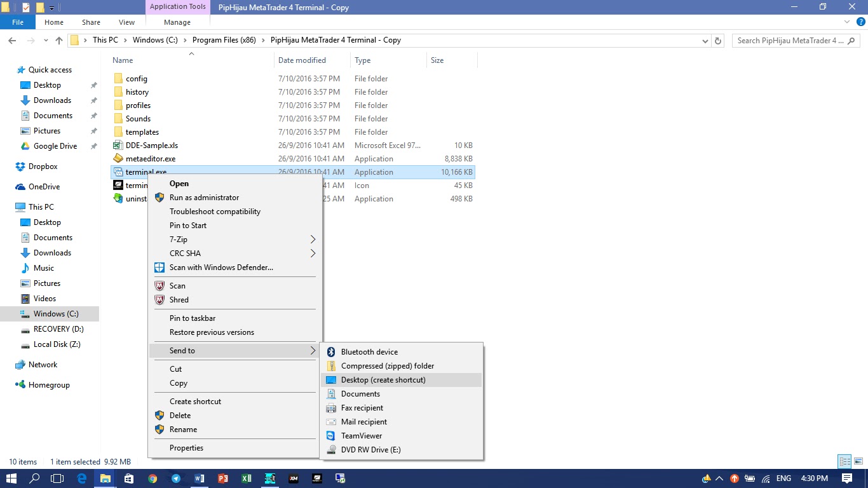Click the McAfee Scan icon in context menu
The width and height of the screenshot is (868, 488).
tap(159, 286)
